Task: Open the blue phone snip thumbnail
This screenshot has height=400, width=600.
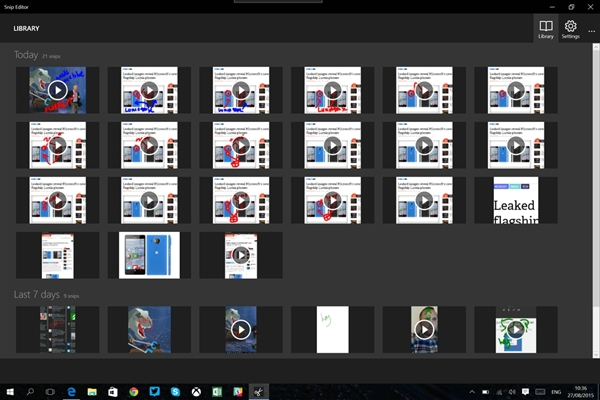Action: click(149, 255)
